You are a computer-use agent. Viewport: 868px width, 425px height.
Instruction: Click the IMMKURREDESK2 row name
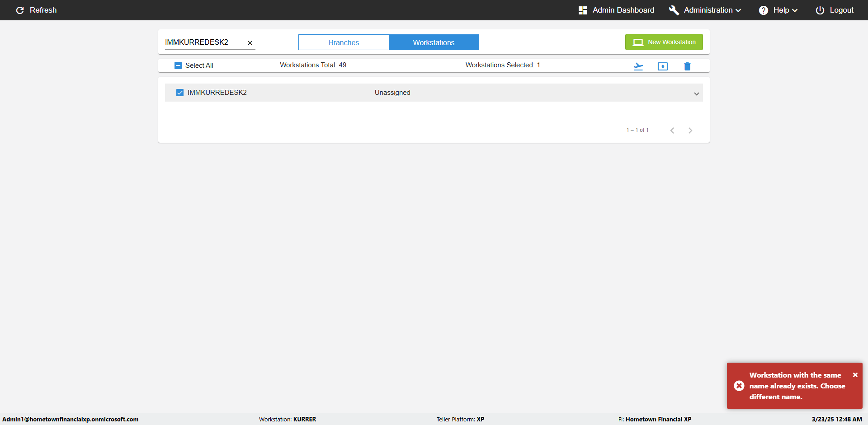point(217,93)
